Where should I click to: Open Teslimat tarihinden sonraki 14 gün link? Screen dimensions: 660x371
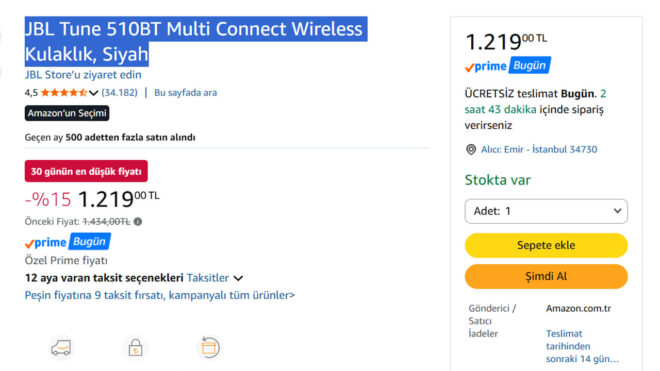(x=582, y=346)
